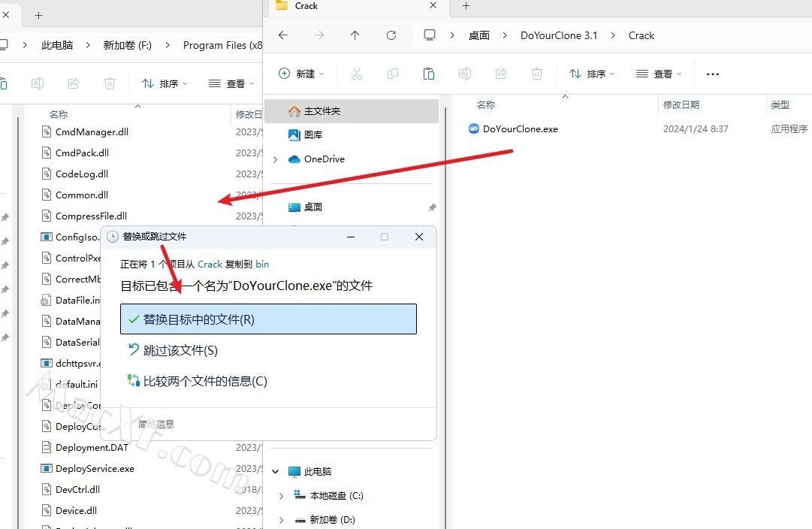
Task: Click Back arrow in Crack window
Action: pos(282,35)
